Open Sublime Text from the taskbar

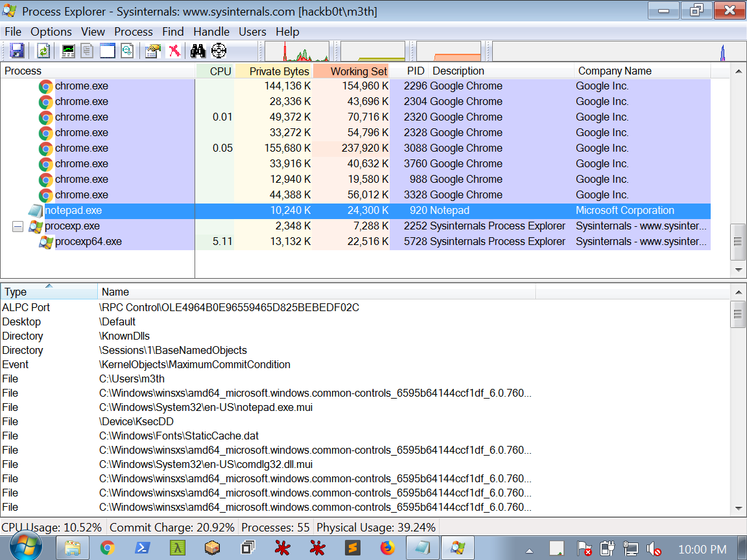tap(353, 548)
